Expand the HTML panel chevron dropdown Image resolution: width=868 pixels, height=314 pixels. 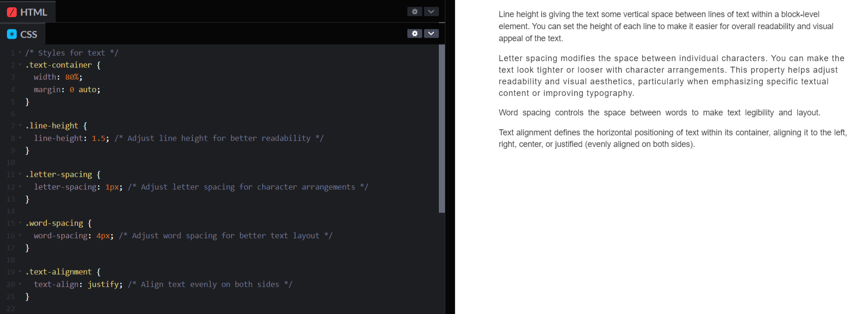coord(431,12)
